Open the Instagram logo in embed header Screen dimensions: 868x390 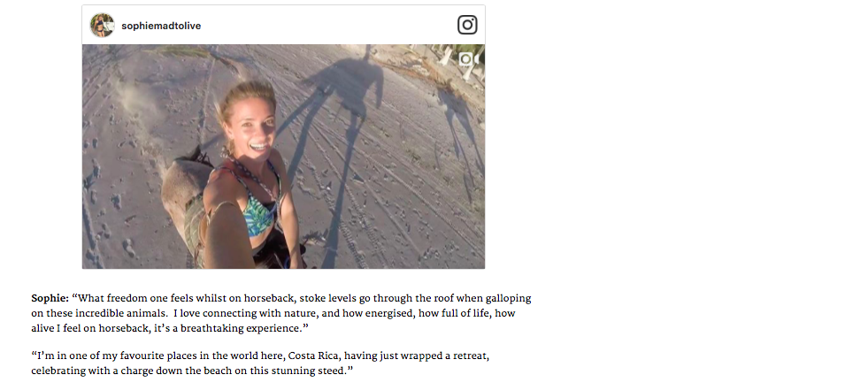pos(467,25)
